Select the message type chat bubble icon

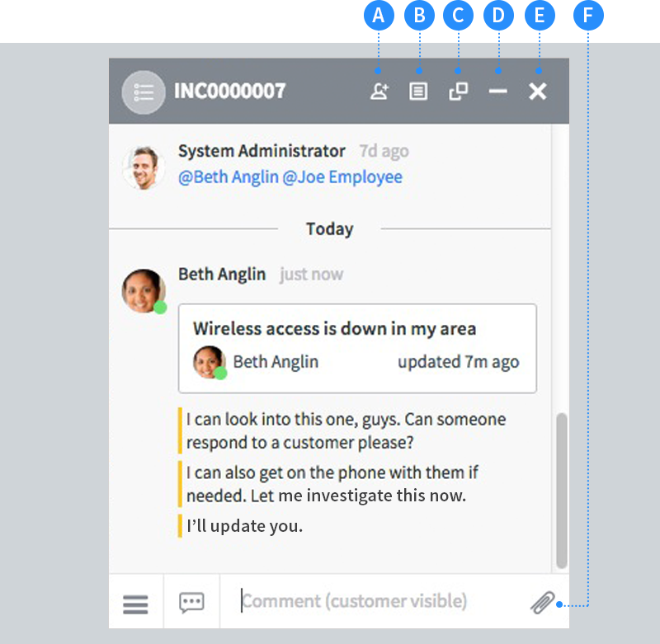coord(191,603)
